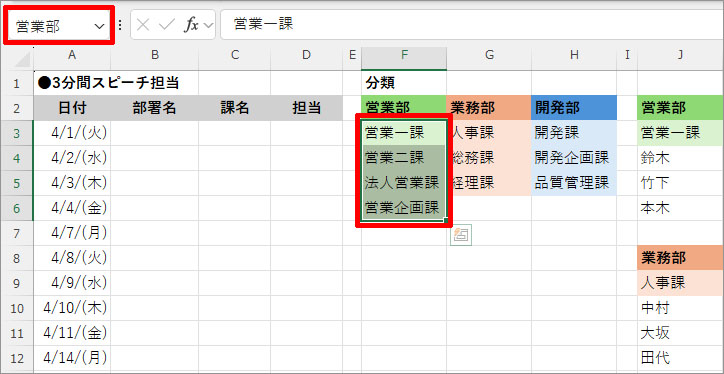Click the 総務課 cell
724x374 pixels.
(489, 158)
